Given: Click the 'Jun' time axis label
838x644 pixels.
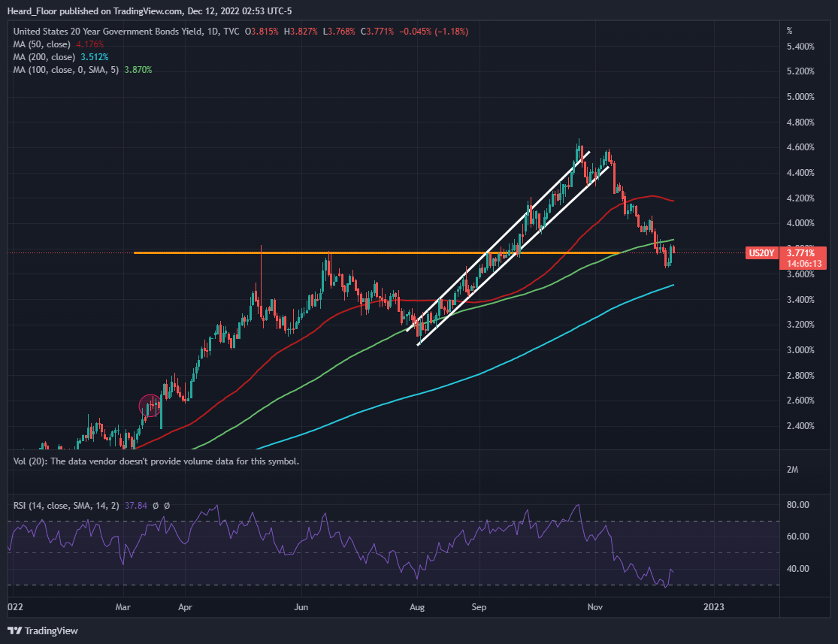Looking at the screenshot, I should point(301,607).
